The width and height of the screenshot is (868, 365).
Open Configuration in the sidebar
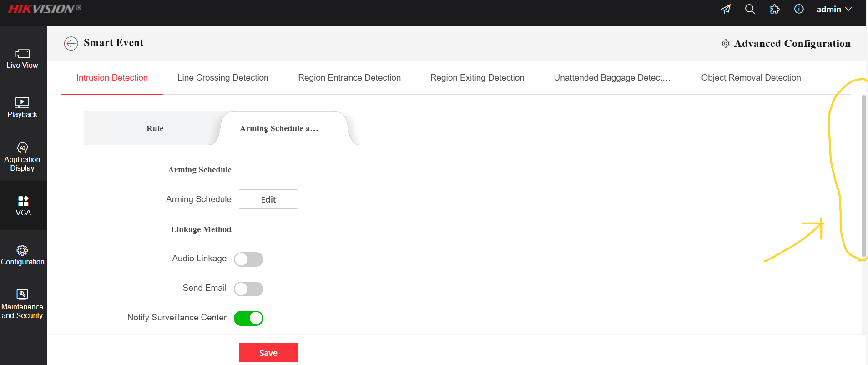click(x=22, y=255)
